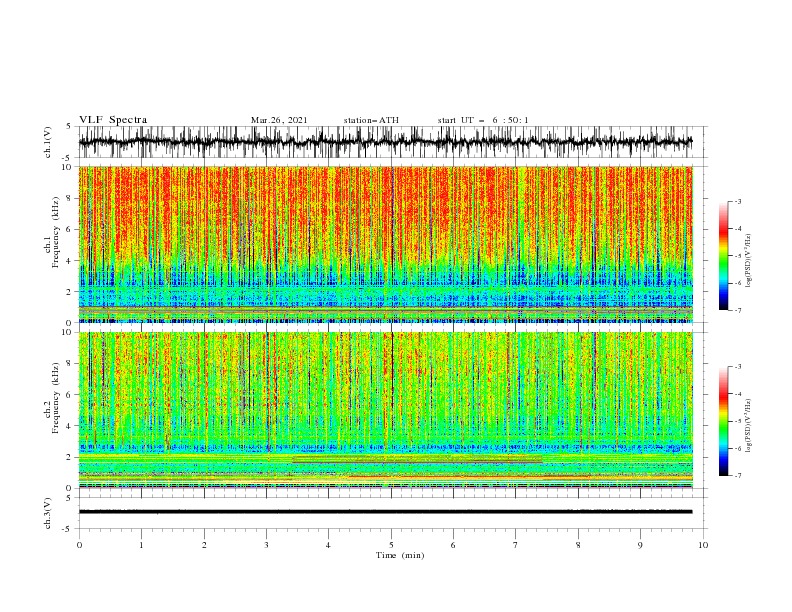Click the "10" frequency tick on ch.2 spectrogram
The height and width of the screenshot is (612, 792).
(67, 332)
